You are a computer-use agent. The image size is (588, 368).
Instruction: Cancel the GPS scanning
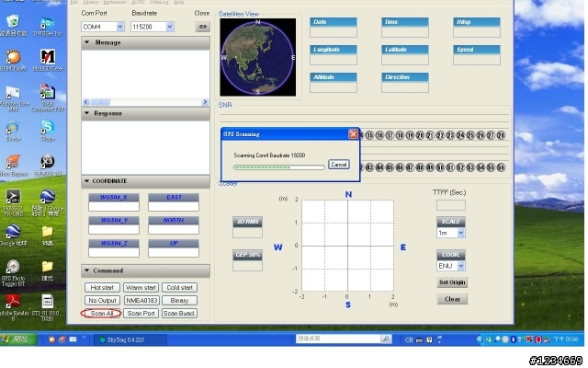pyautogui.click(x=339, y=165)
